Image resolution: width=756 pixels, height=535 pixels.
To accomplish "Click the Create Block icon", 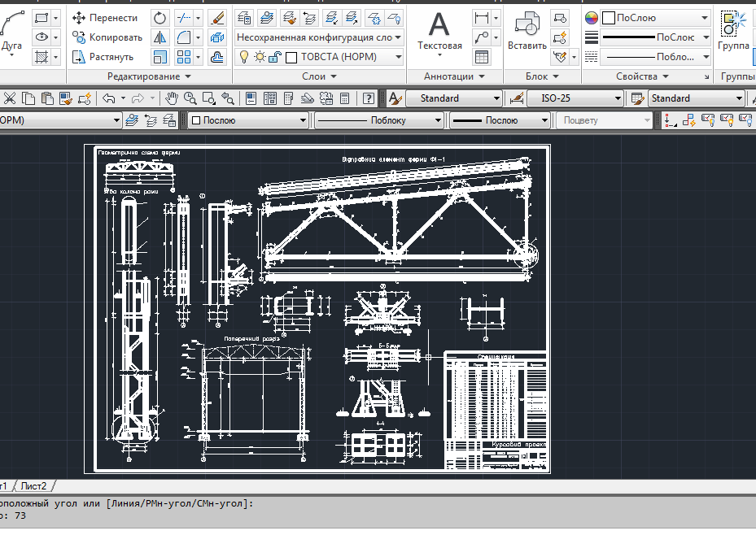I will (x=560, y=19).
